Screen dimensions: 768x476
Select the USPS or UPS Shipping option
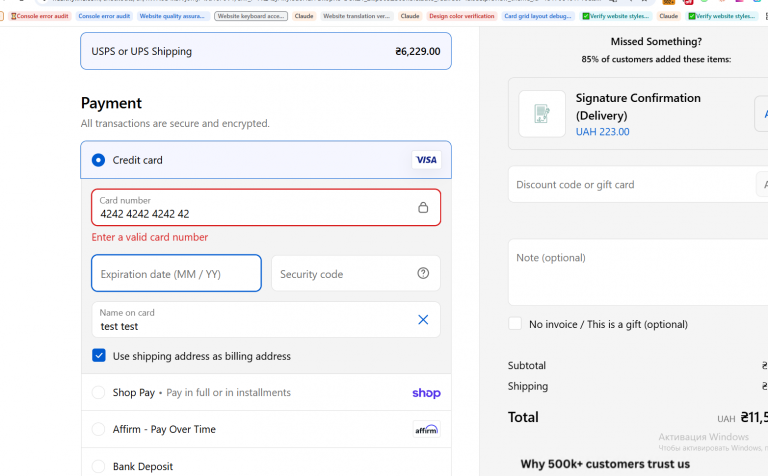pyautogui.click(x=266, y=51)
